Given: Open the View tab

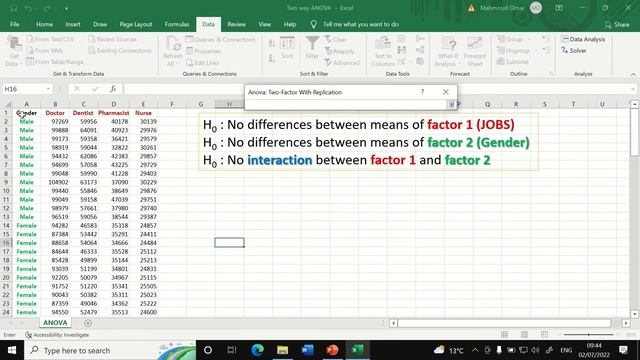Looking at the screenshot, I should (x=264, y=24).
